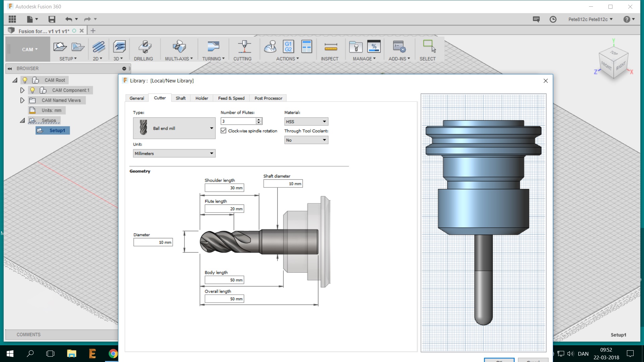Image resolution: width=644 pixels, height=362 pixels.
Task: Click the Cutting toolbar icon
Action: 244,47
